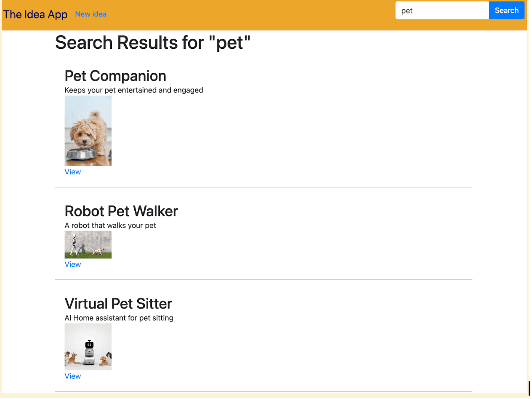Open the New idea link

point(90,14)
